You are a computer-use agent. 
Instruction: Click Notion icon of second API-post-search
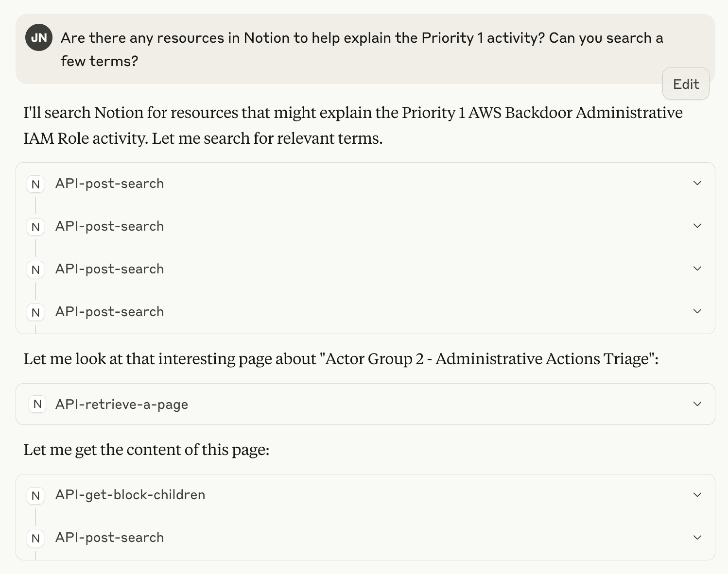coord(35,227)
